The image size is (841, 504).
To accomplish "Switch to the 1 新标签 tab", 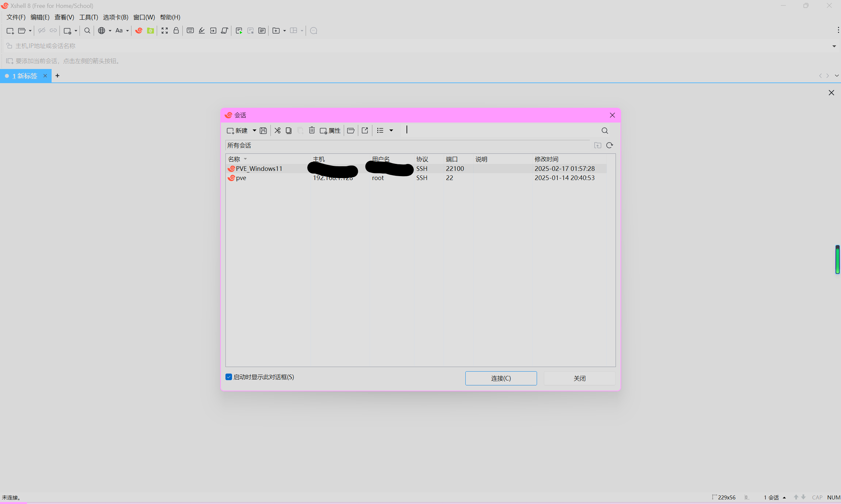I will click(x=25, y=76).
